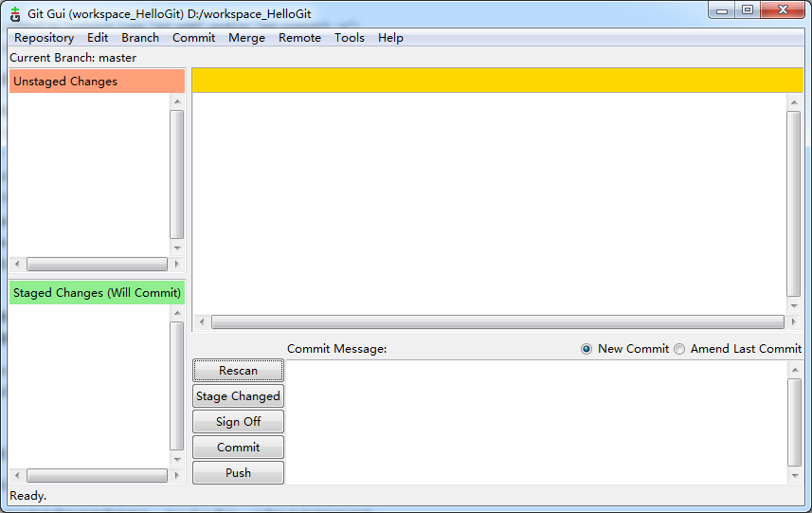812x513 pixels.
Task: Click the Commit Message: label
Action: (337, 349)
